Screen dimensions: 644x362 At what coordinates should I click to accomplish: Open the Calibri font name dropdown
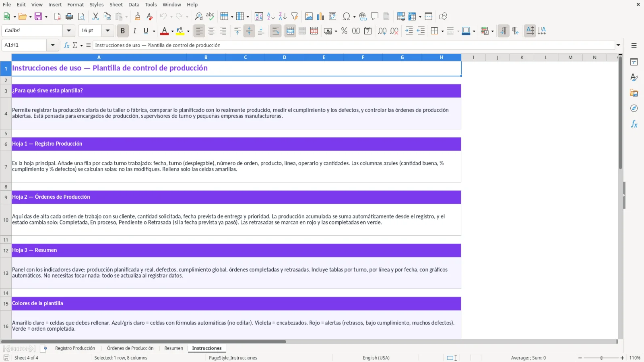coord(69,31)
